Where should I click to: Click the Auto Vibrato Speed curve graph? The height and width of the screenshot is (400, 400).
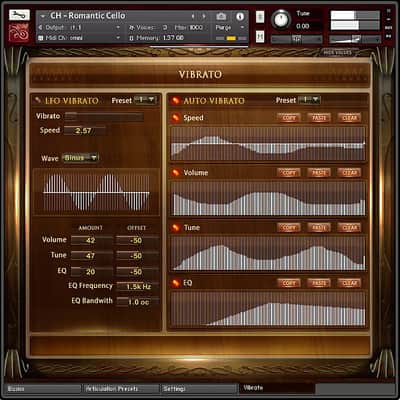(x=268, y=144)
